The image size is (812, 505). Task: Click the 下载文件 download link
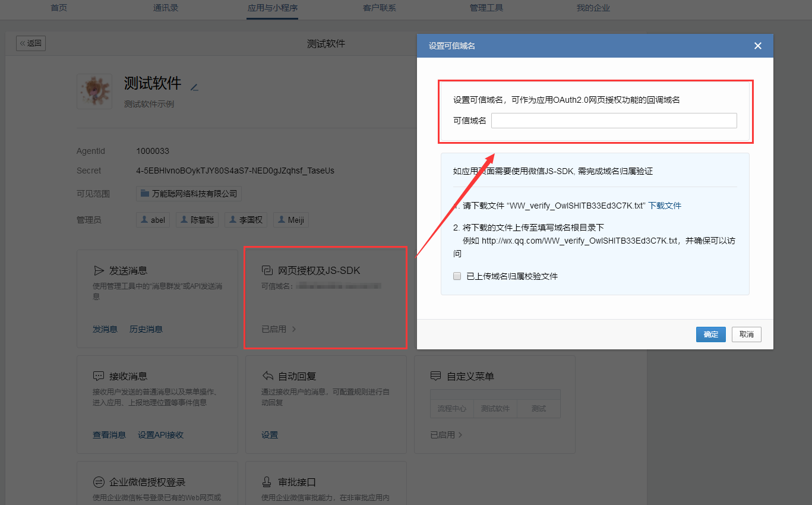(665, 206)
